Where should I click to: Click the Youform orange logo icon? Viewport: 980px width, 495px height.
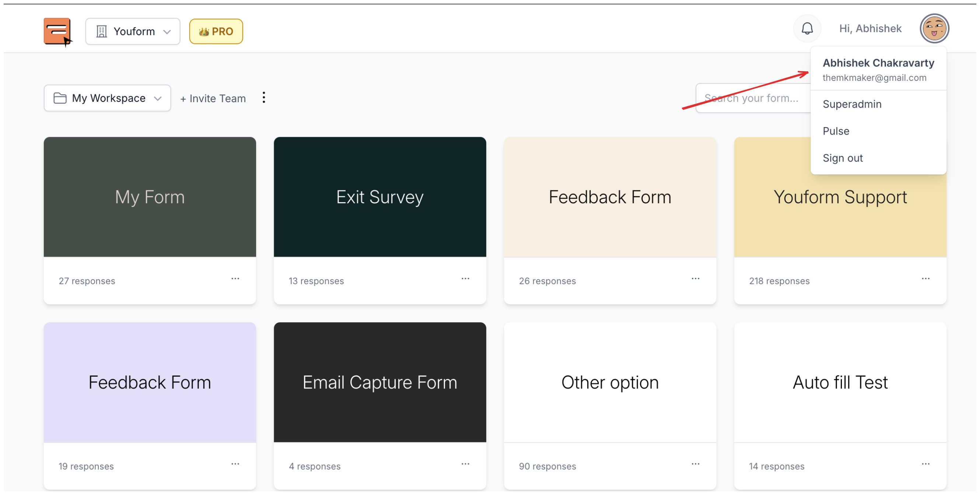(57, 32)
